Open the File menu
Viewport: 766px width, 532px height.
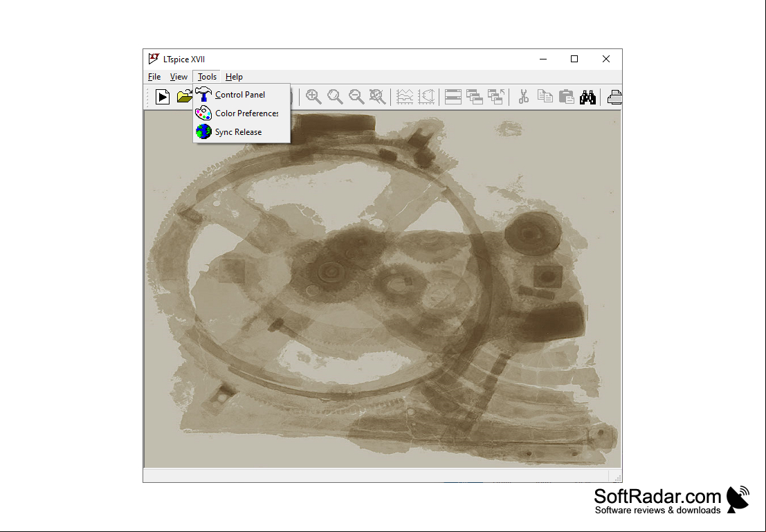(154, 77)
